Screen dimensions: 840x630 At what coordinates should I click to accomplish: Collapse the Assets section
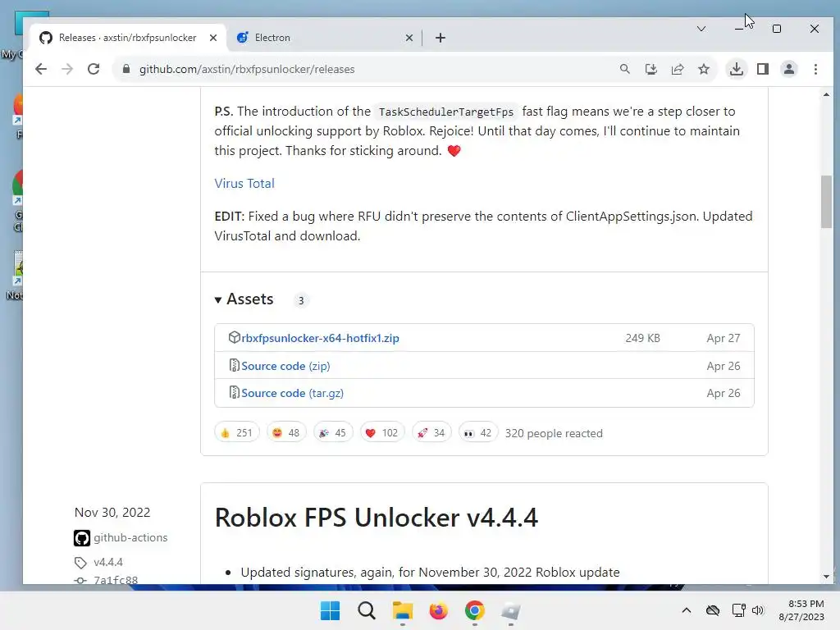click(244, 299)
